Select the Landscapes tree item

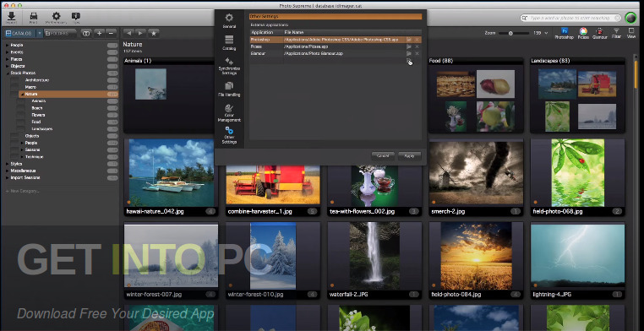42,129
